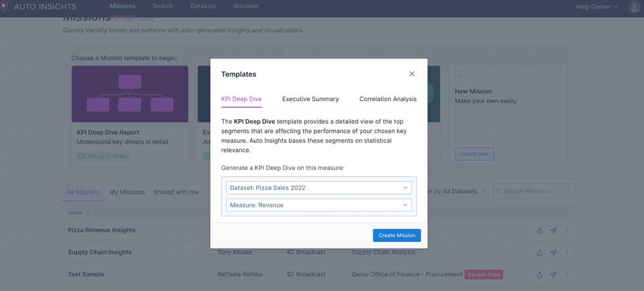Close the Templates dialog with X icon

coord(412,74)
